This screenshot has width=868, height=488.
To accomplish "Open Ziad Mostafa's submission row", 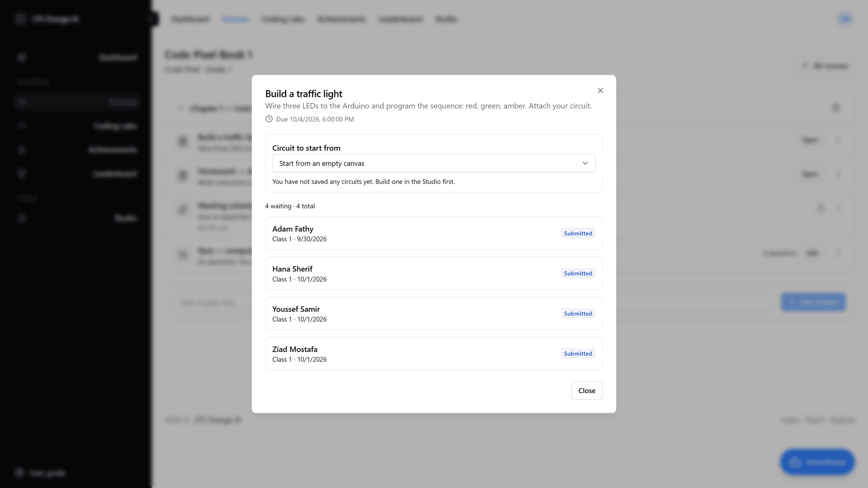I will 434,353.
